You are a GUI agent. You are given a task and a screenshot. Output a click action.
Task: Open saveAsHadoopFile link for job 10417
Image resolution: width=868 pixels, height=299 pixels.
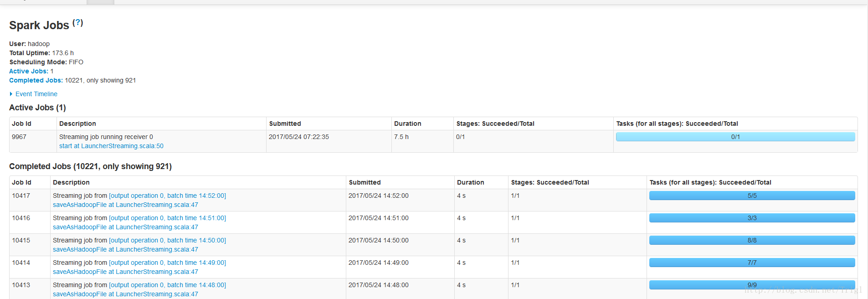pos(125,205)
